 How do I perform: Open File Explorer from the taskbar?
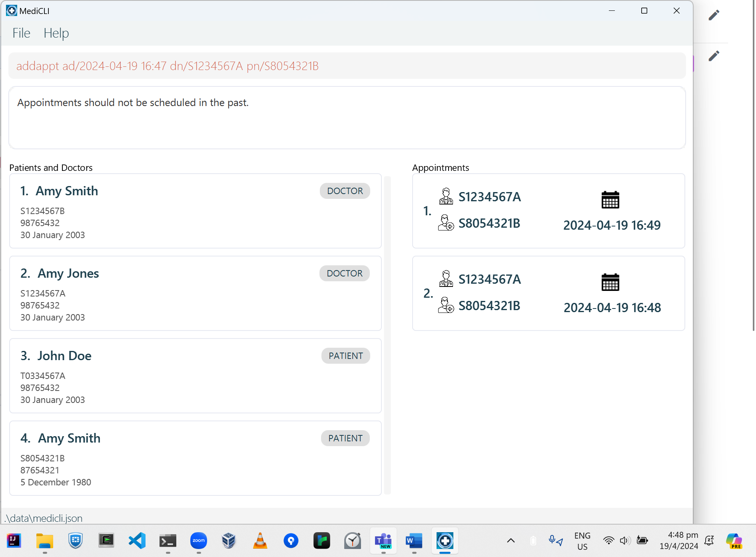tap(45, 541)
